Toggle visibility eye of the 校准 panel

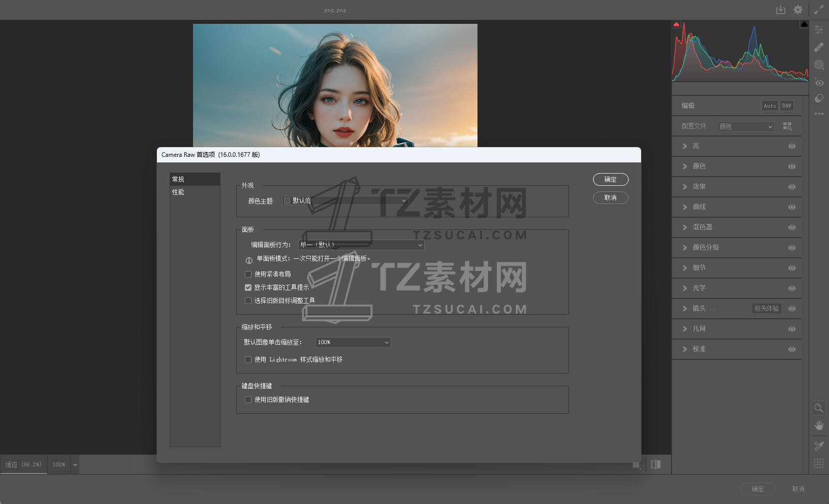[792, 349]
